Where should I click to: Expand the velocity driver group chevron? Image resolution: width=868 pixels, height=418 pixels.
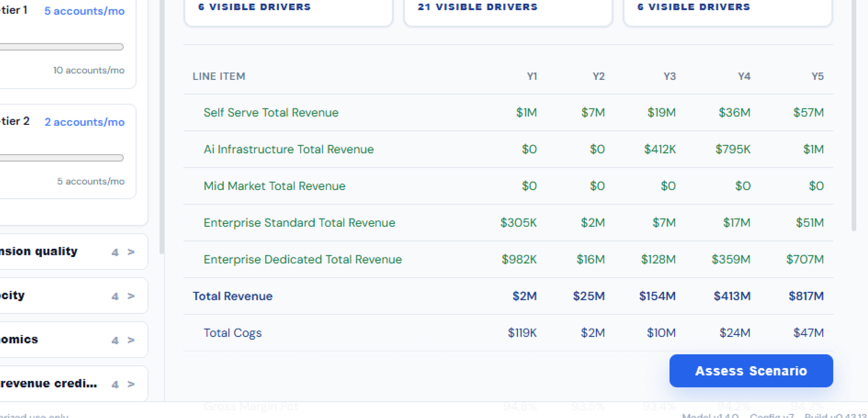click(x=131, y=296)
